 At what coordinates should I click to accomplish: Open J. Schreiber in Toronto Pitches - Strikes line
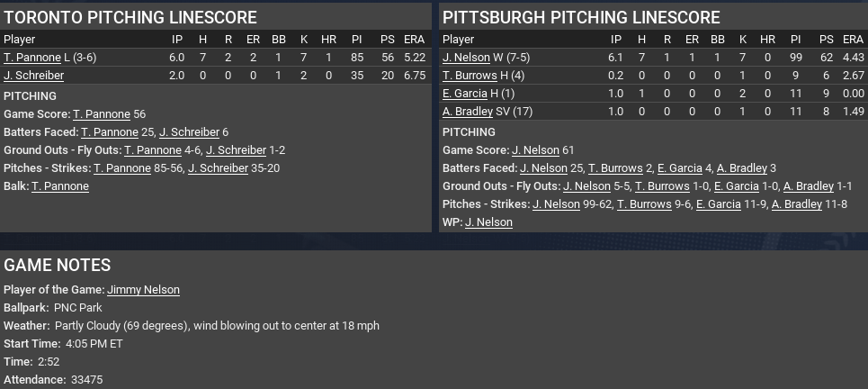(x=218, y=168)
